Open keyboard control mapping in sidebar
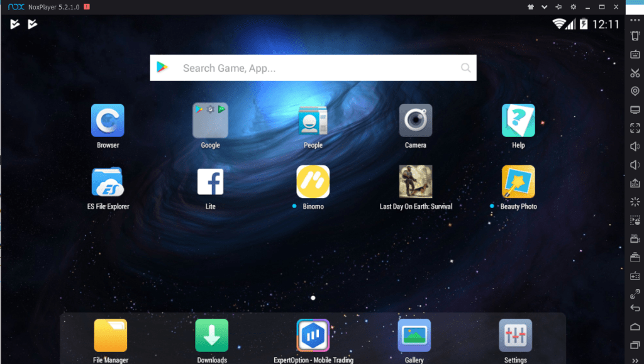This screenshot has height=364, width=644. coord(635,54)
